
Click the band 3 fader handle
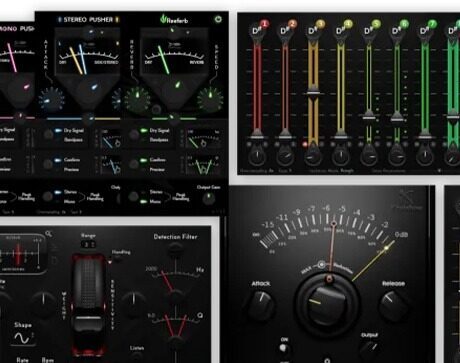point(313,94)
